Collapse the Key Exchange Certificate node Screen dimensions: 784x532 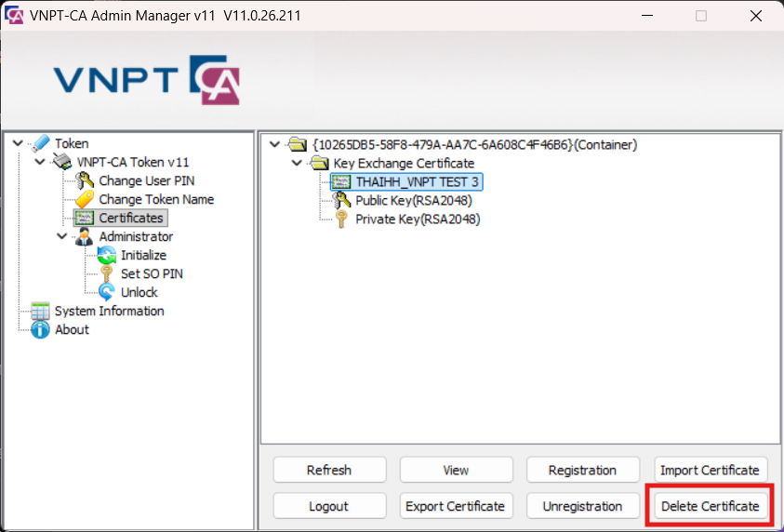pyautogui.click(x=297, y=163)
